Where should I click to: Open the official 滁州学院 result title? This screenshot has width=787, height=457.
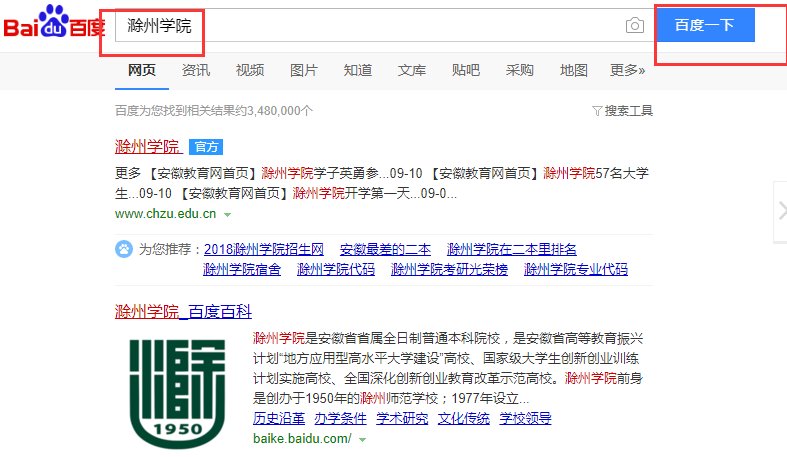point(148,146)
